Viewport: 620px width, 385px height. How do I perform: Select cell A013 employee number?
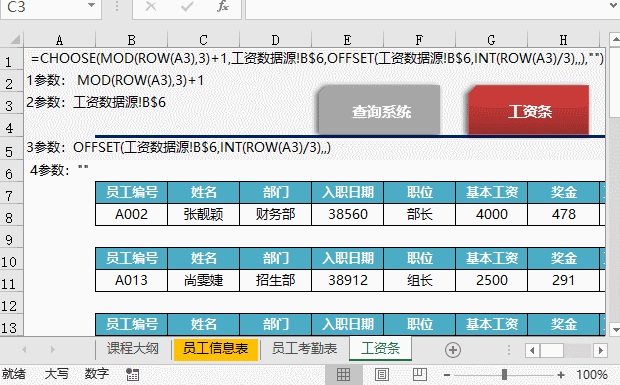click(x=131, y=280)
